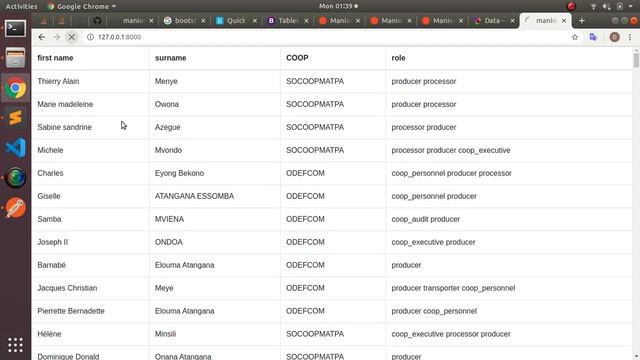640x360 pixels.
Task: Go back to the previous page
Action: [42, 37]
